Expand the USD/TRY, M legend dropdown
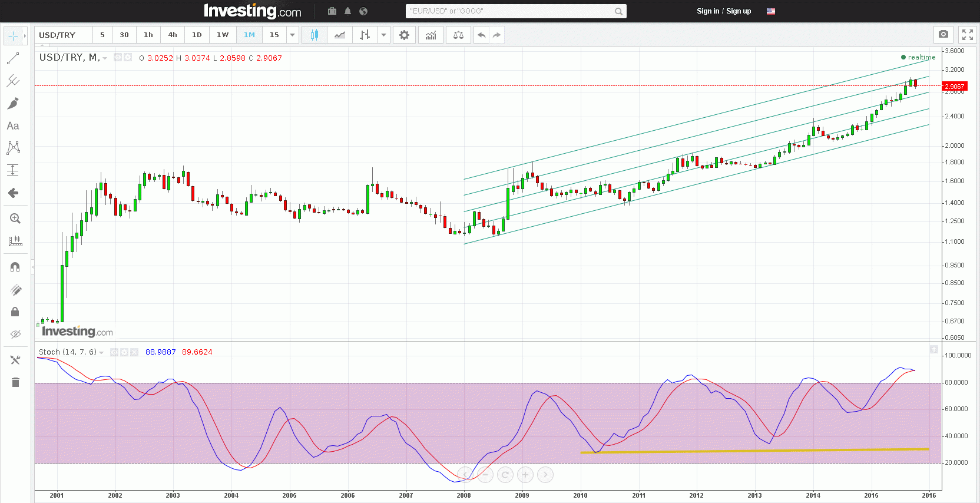 tap(105, 58)
